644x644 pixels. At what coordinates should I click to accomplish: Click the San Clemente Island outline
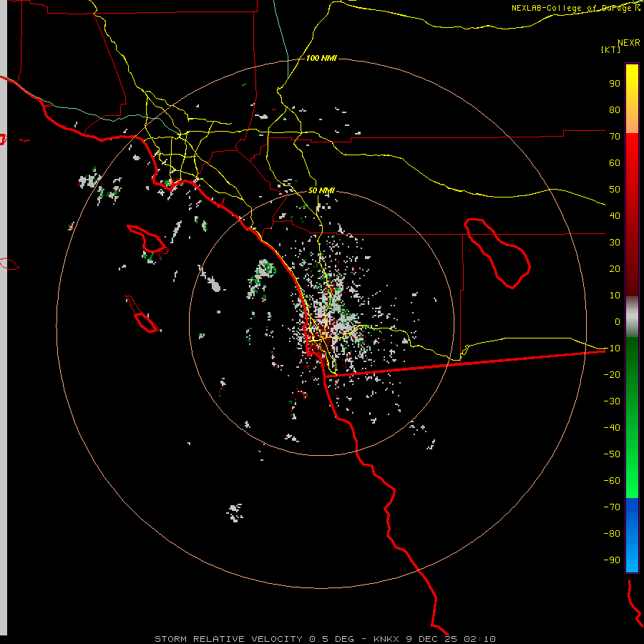(142, 314)
